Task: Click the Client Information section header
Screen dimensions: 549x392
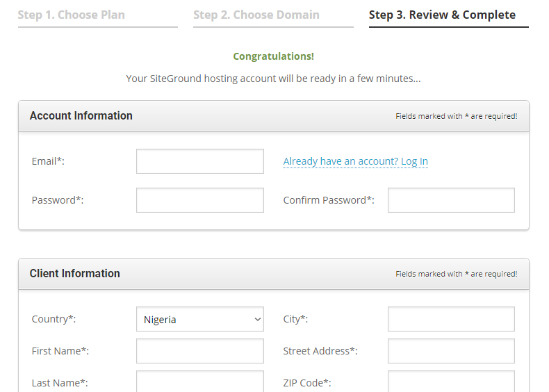Action: pos(75,274)
